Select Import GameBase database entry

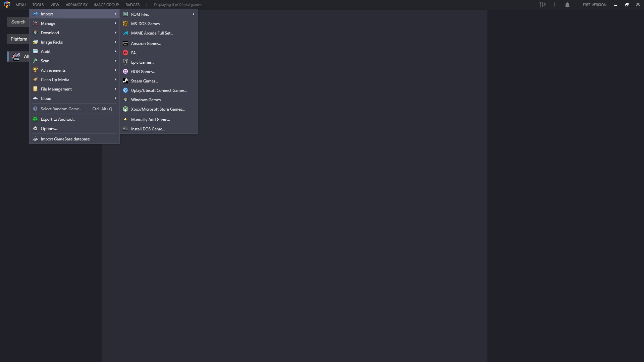74,139
